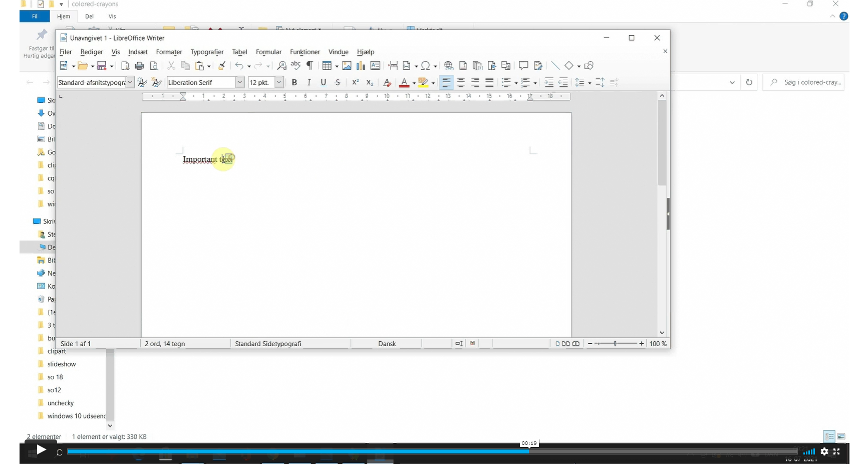Click the Insert chart icon
The image size is (868, 464).
coord(361,66)
